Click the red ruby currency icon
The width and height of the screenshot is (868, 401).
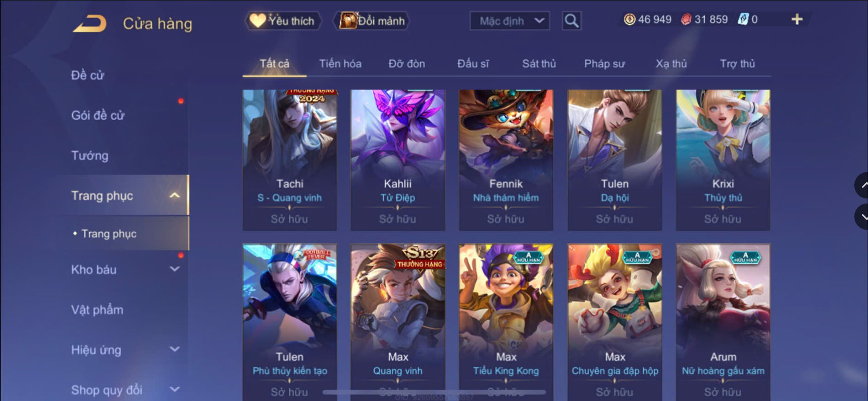(x=686, y=19)
